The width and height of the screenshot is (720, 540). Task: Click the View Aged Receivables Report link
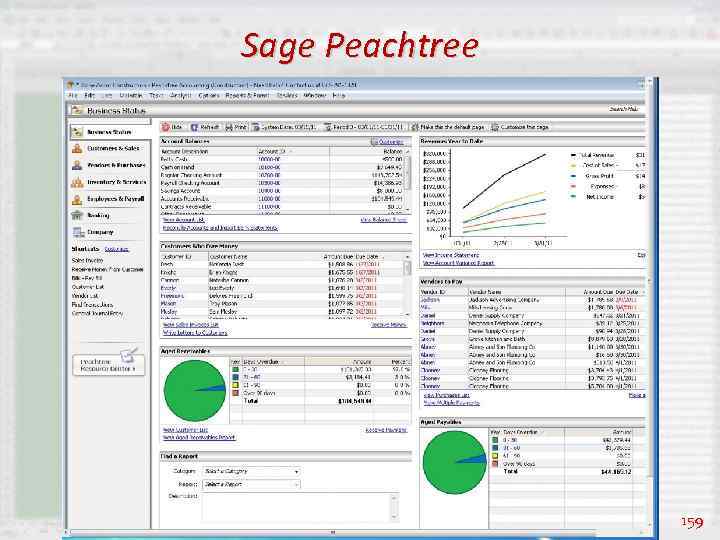tap(199, 438)
